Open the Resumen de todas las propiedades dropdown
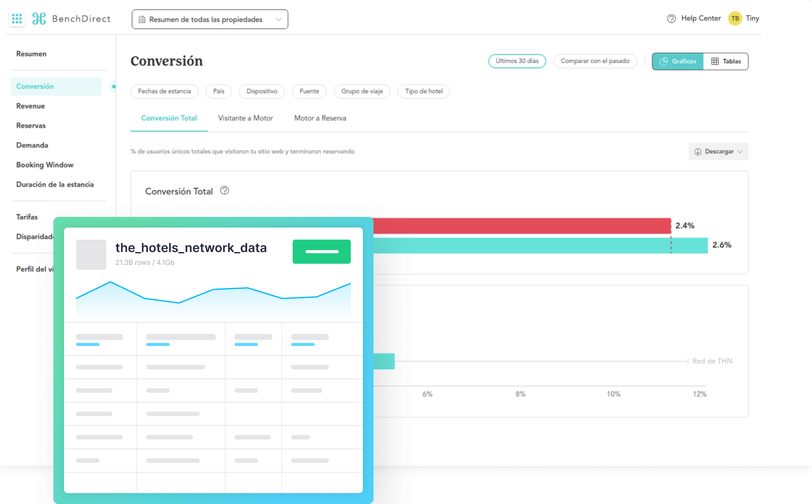 click(210, 20)
